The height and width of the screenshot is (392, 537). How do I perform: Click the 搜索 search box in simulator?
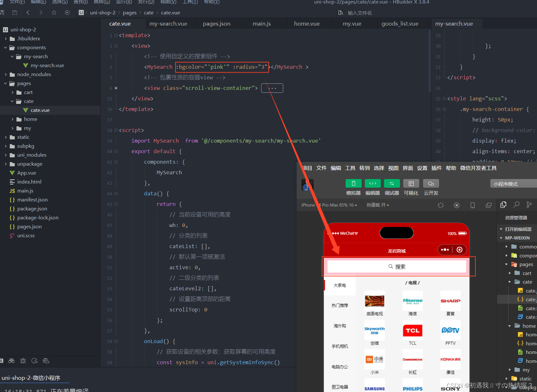(397, 266)
